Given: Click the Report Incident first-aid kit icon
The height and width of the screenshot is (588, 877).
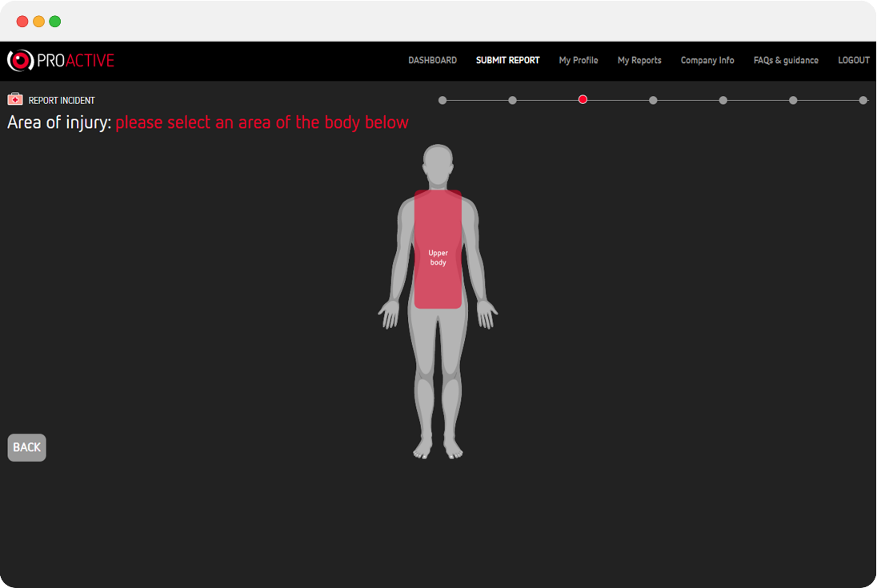Looking at the screenshot, I should point(15,99).
